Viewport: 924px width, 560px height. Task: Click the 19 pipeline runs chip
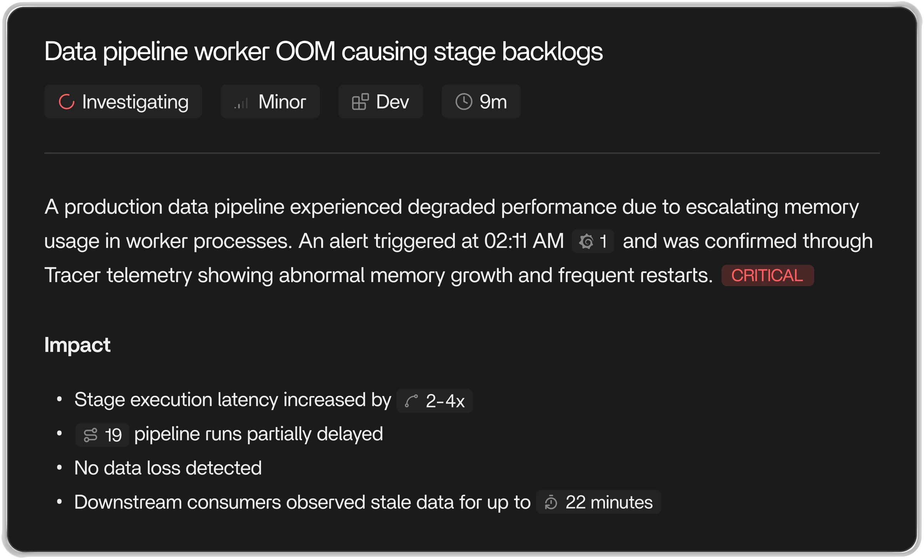[102, 434]
